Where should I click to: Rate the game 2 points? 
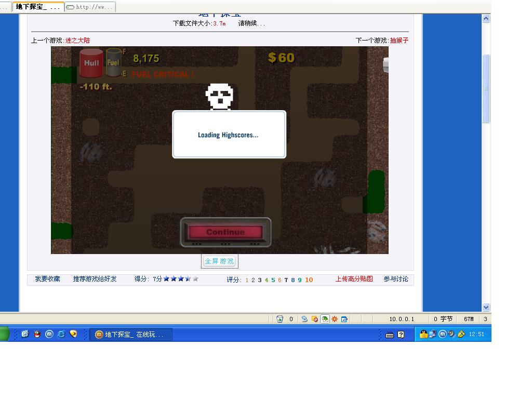(x=253, y=280)
